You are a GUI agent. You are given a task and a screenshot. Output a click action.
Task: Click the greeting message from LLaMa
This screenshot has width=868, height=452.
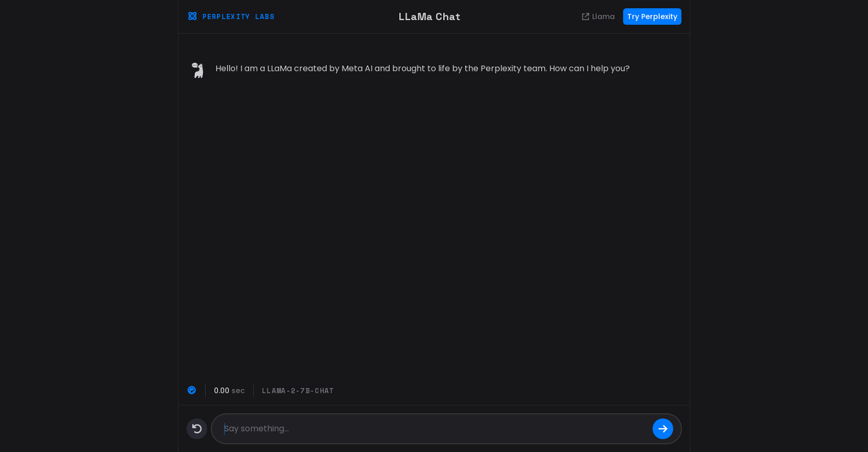coord(423,68)
